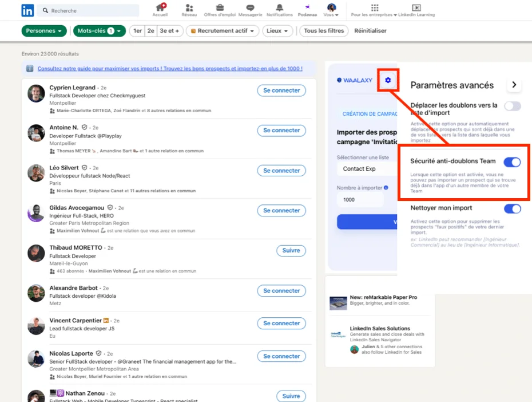Open the Personnes filter dropdown
The image size is (532, 402).
click(44, 31)
